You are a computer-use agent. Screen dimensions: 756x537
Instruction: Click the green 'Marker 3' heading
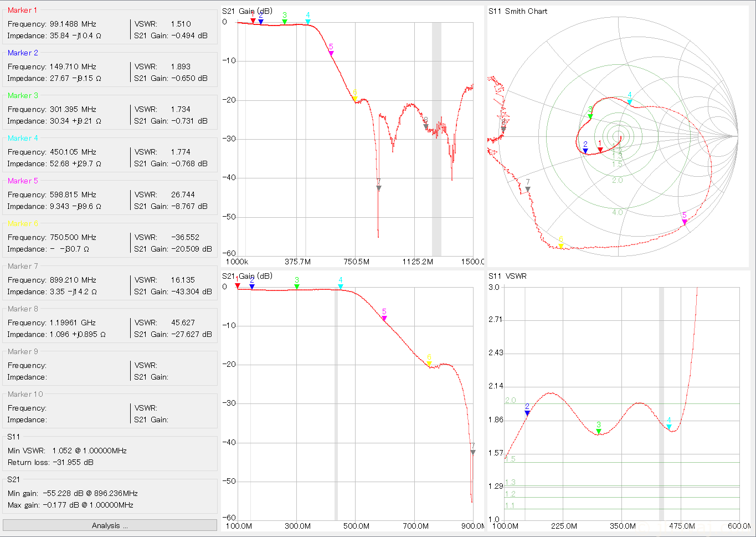point(23,95)
